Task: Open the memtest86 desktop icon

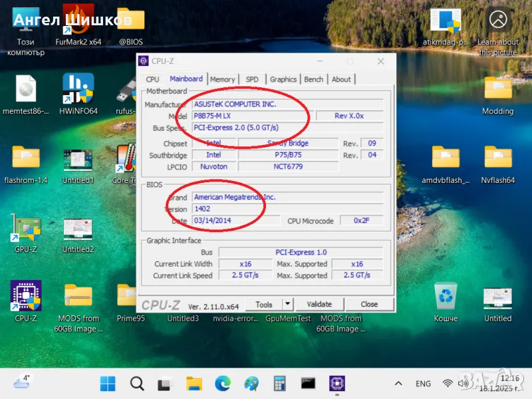Action: (26, 89)
